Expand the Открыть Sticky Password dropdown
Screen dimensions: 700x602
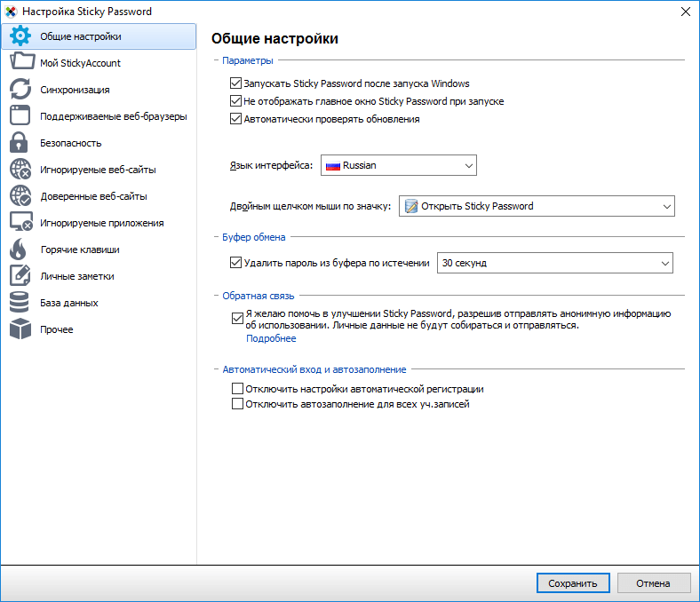point(537,206)
